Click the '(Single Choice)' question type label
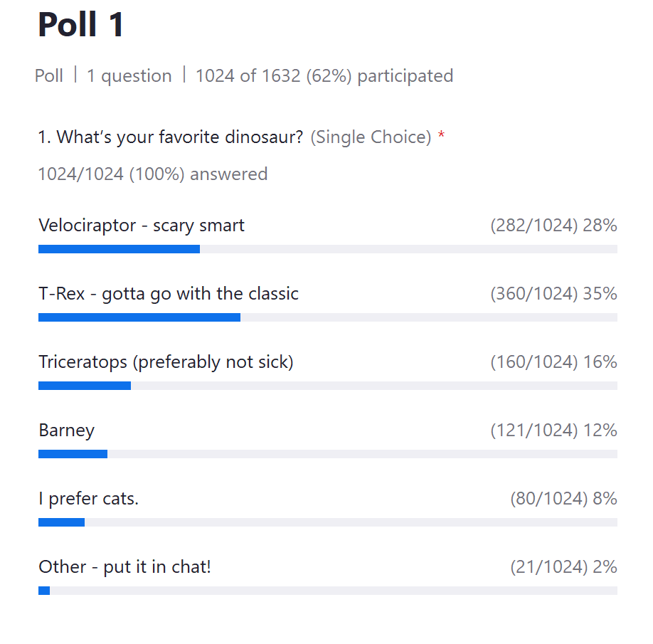The height and width of the screenshot is (644, 653). click(371, 137)
